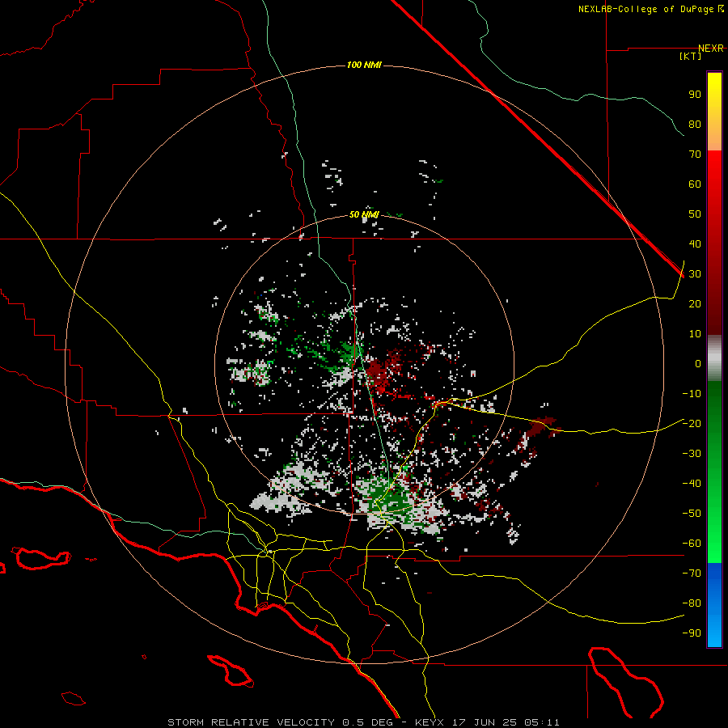Click the 20 value on velocity scale
Viewport: 728px width, 728px height.
[695, 303]
